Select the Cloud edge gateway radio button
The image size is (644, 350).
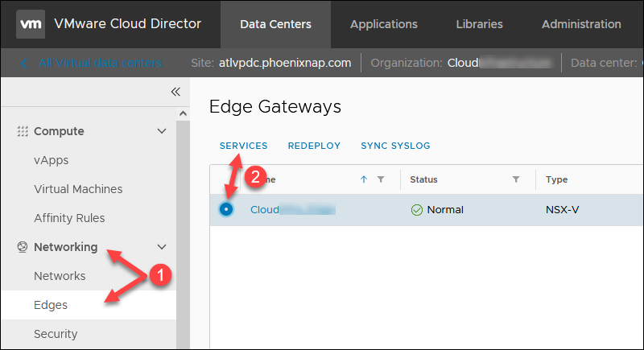[x=226, y=209]
